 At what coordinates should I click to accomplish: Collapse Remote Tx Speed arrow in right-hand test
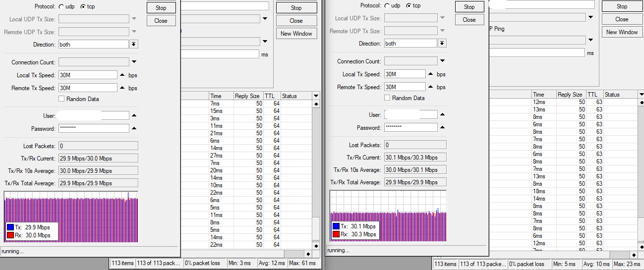point(430,87)
